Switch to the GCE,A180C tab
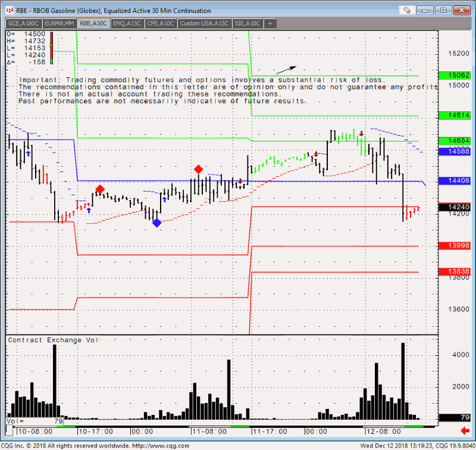Viewport: 476px width, 450px height. pyautogui.click(x=23, y=23)
